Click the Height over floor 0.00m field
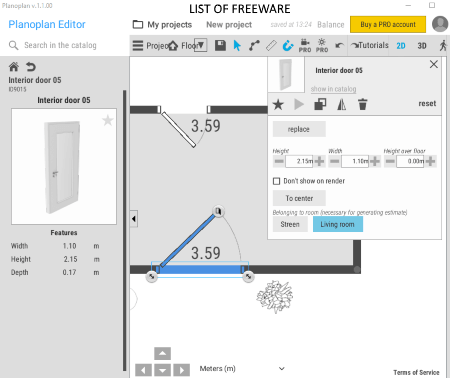Viewport: 450px width, 378px height. coord(410,162)
